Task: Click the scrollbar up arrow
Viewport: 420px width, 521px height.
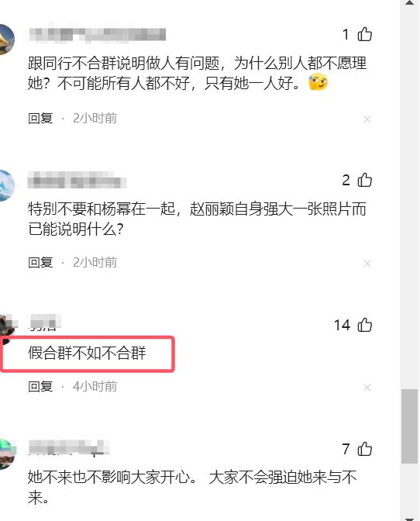Action: [410, 2]
